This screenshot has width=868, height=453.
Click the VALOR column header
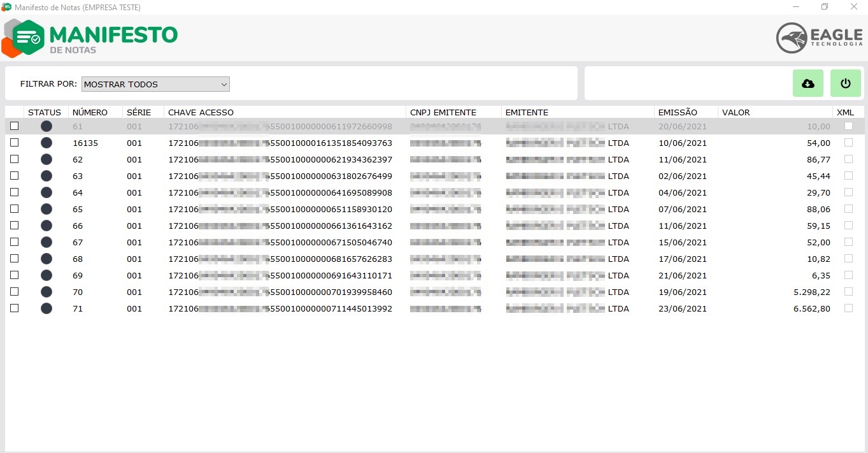point(736,112)
